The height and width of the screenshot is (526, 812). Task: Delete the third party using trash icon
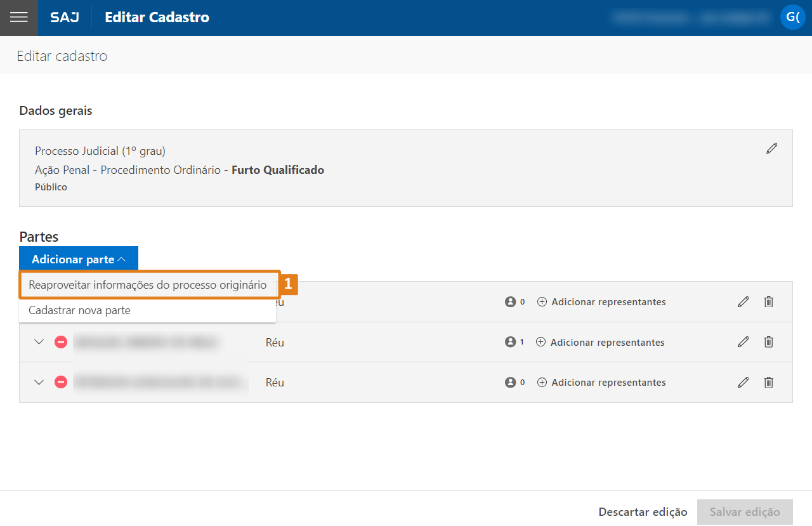(x=768, y=383)
